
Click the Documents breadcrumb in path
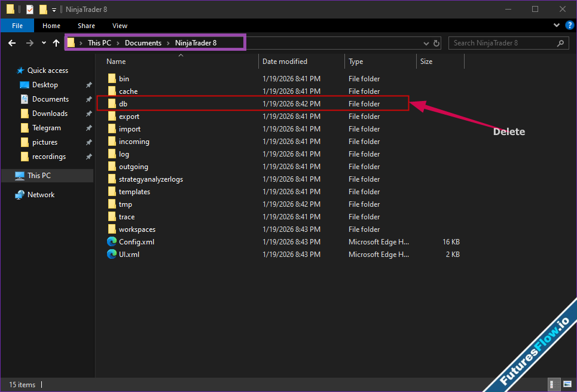coord(143,43)
